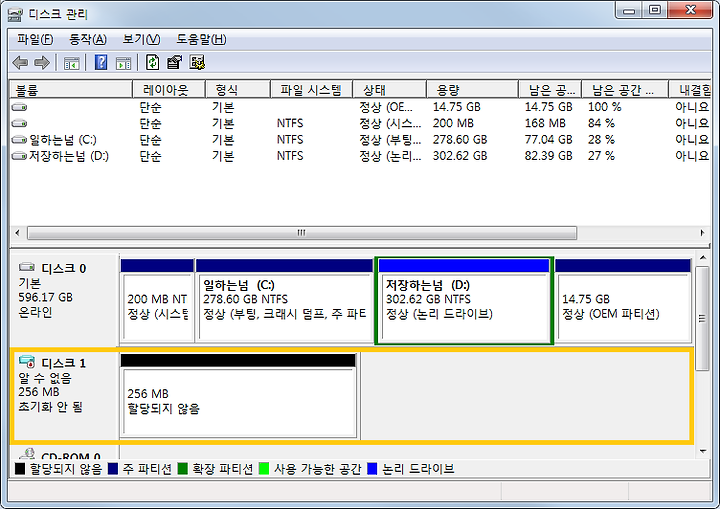Sort by the 볼륨 column header

tap(71, 90)
